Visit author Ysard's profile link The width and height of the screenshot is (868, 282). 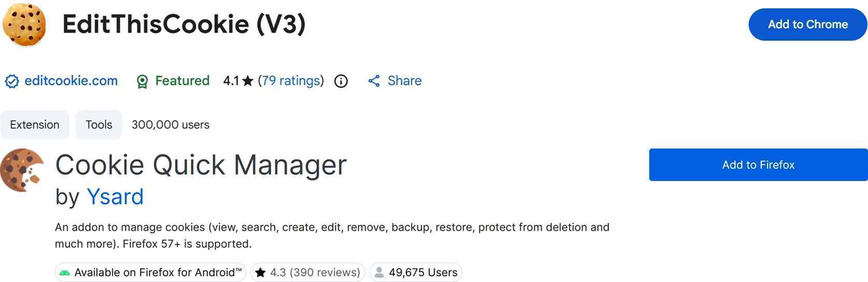click(x=115, y=197)
